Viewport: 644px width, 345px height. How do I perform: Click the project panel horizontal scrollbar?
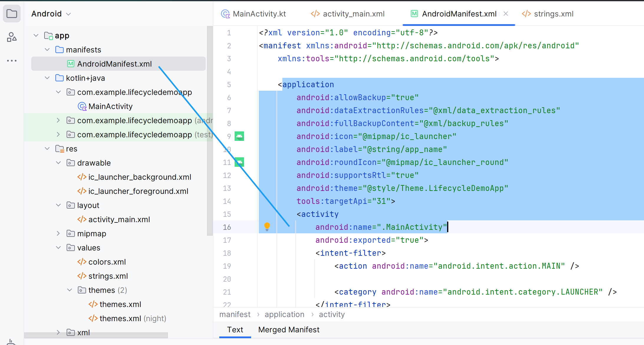[96, 335]
